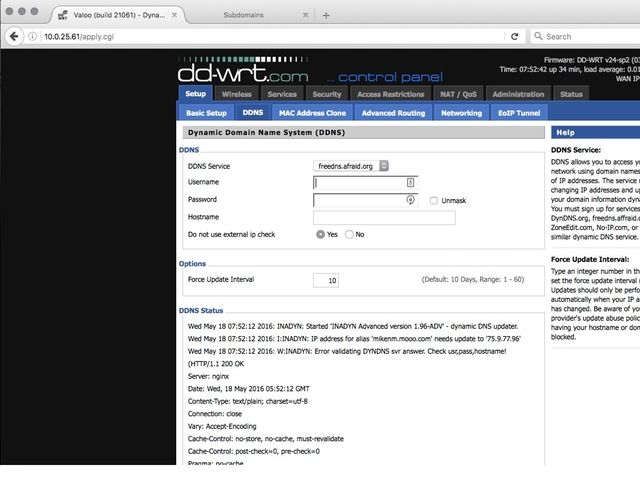Click the INADYN Started status log line
The width and height of the screenshot is (640, 480).
353,327
